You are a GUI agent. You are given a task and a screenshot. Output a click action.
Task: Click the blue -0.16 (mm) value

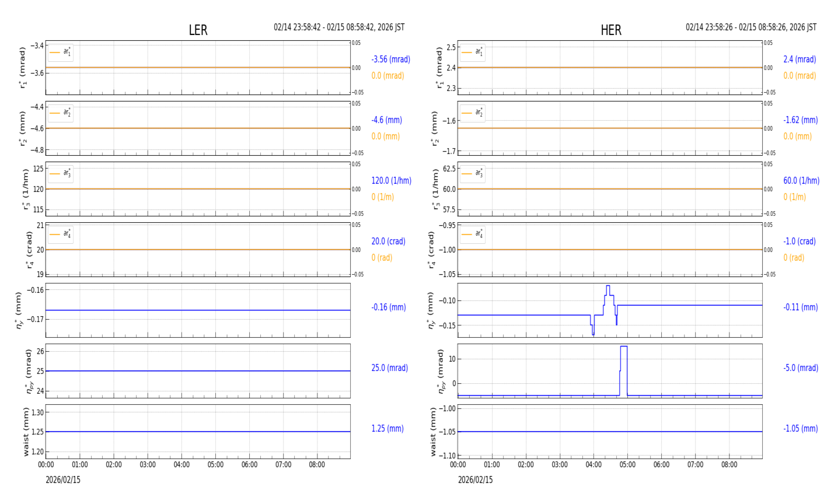[389, 307]
